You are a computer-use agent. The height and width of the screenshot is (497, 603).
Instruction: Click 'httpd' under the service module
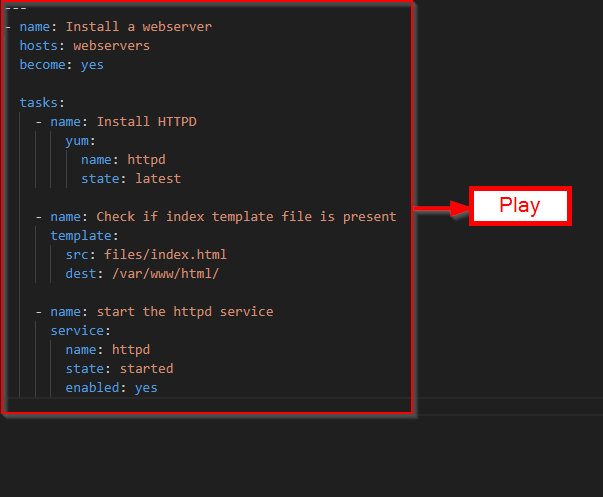coord(131,350)
